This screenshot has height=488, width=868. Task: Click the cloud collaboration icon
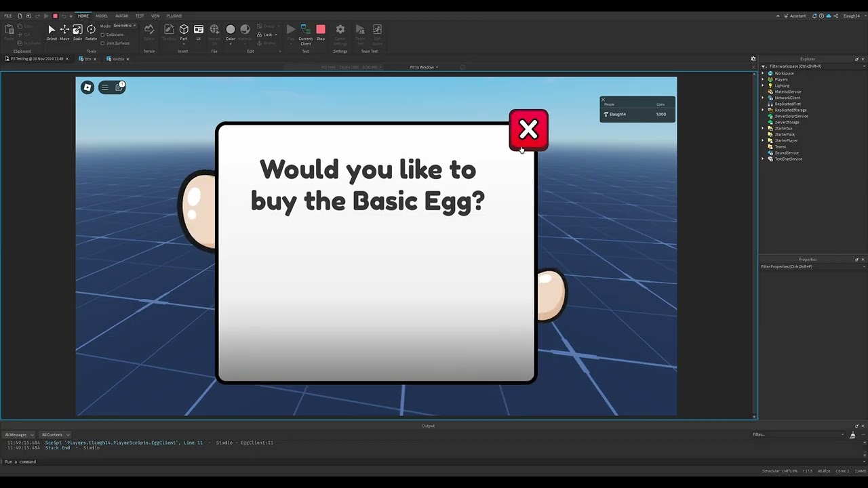[828, 16]
